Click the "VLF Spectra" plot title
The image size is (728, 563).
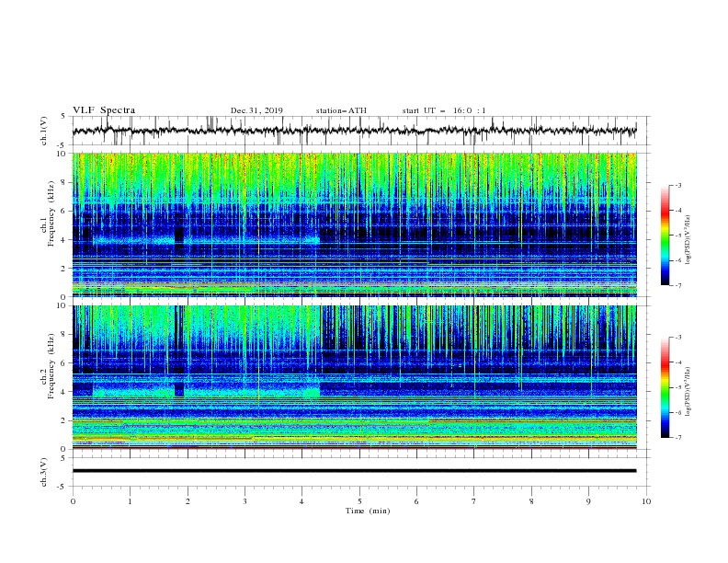(104, 110)
